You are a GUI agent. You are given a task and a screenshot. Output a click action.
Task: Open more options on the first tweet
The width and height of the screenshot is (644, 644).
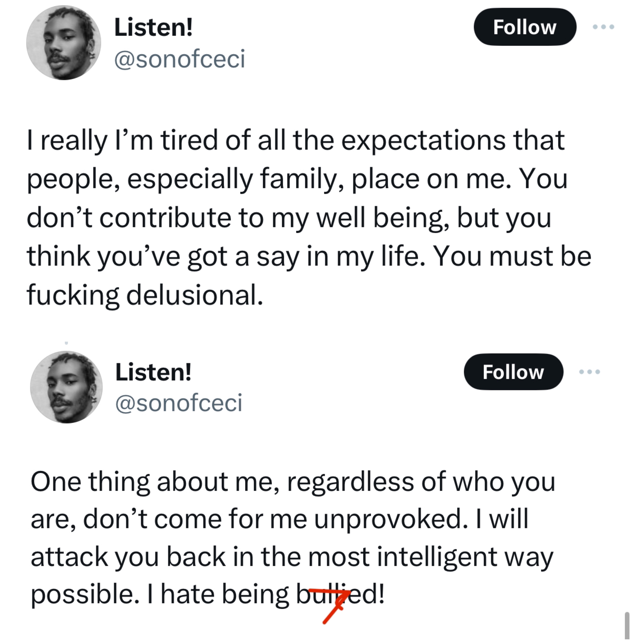(603, 27)
